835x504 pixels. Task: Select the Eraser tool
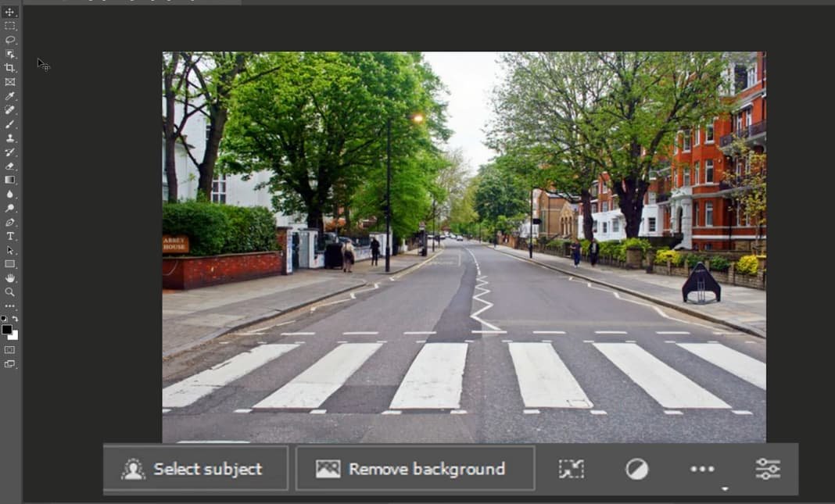[x=10, y=166]
